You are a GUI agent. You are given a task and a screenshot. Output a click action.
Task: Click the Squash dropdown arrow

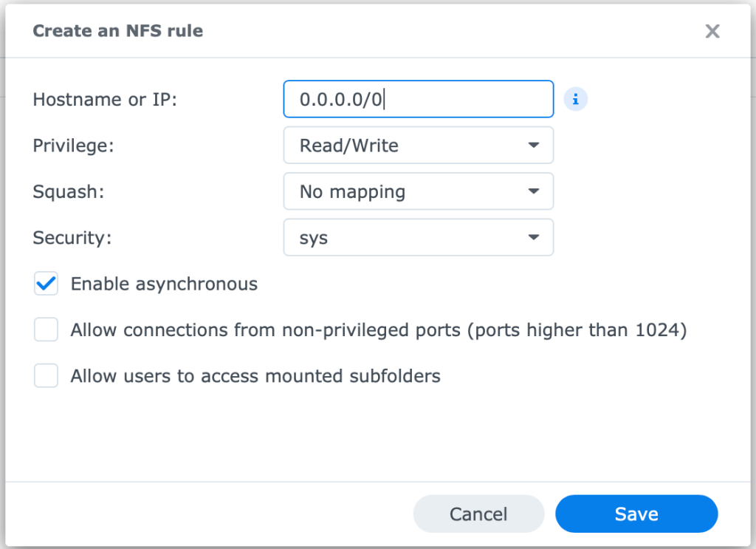(534, 192)
